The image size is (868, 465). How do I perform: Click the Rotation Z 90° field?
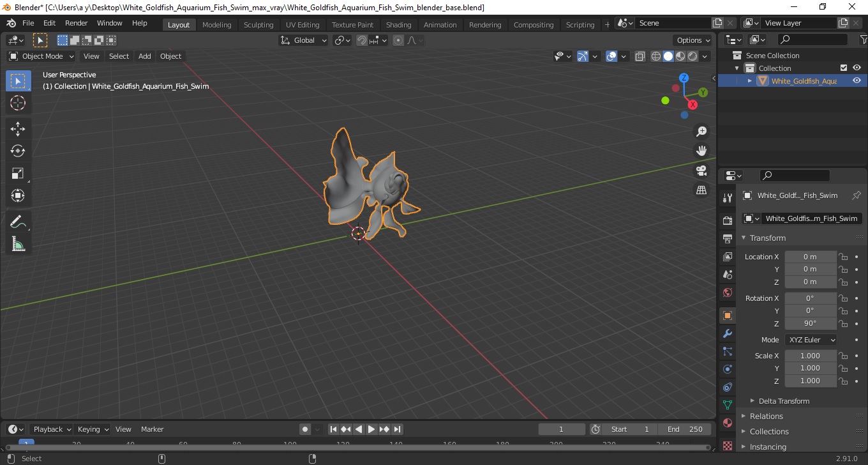[810, 323]
